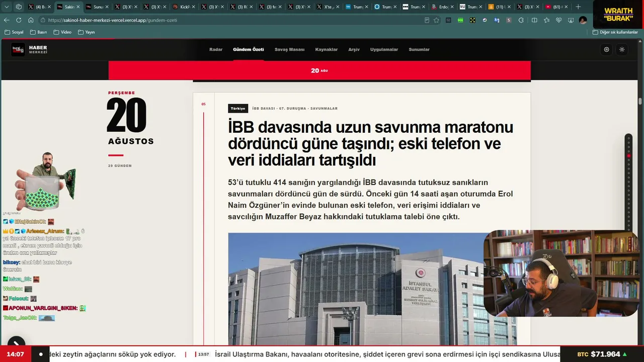Open the tab search chevron at the top left
Screen dimensions: 644x362
click(x=6, y=7)
